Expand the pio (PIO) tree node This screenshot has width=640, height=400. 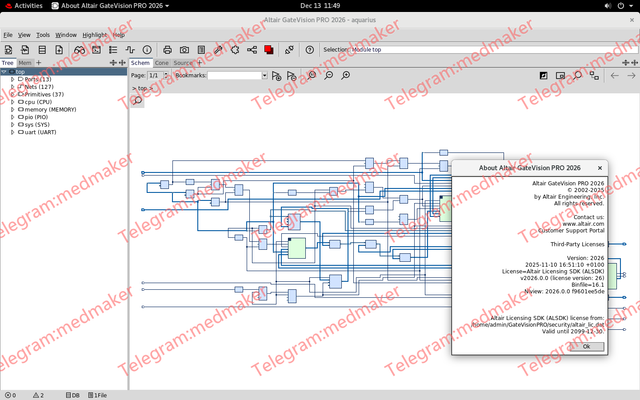click(13, 117)
